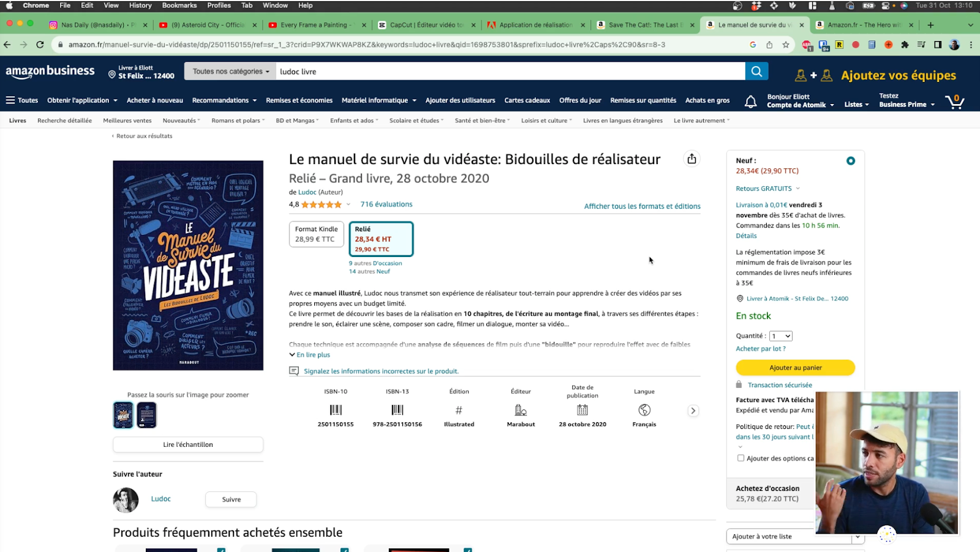This screenshot has height=552, width=980.
Task: Open the Apple menu
Action: 9,6
